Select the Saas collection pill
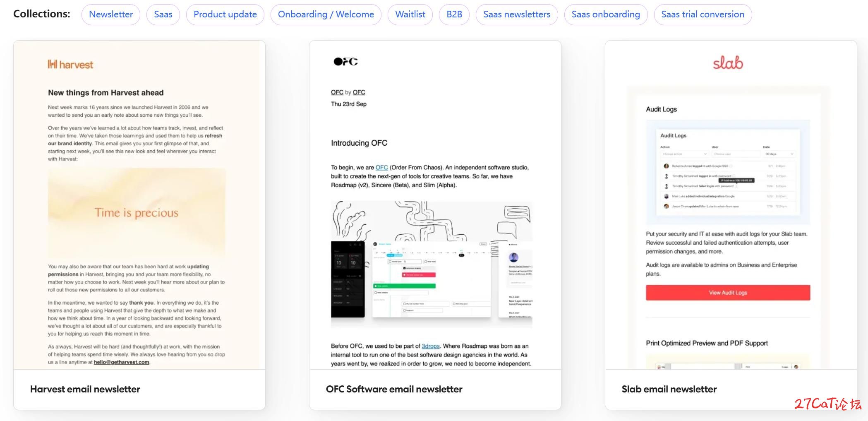This screenshot has height=421, width=868. 163,14
